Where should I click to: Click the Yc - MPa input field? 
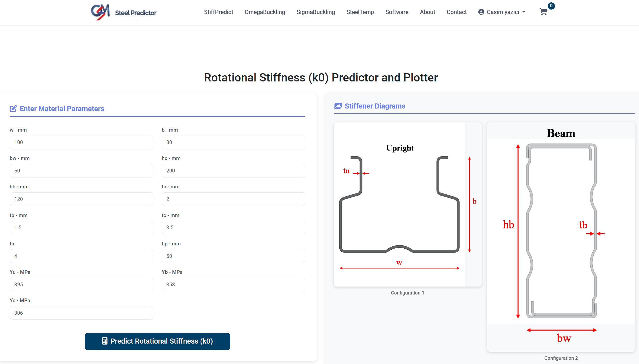[x=81, y=313]
